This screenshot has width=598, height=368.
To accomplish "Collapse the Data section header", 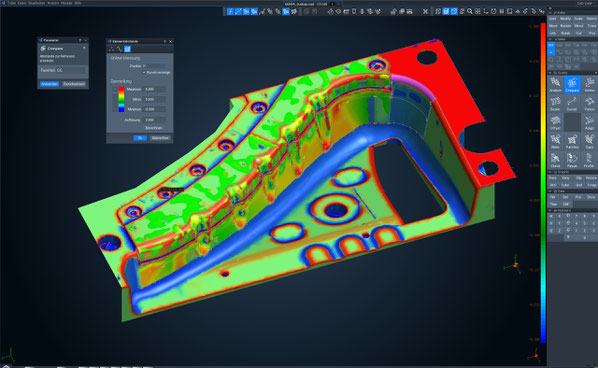I will click(550, 191).
